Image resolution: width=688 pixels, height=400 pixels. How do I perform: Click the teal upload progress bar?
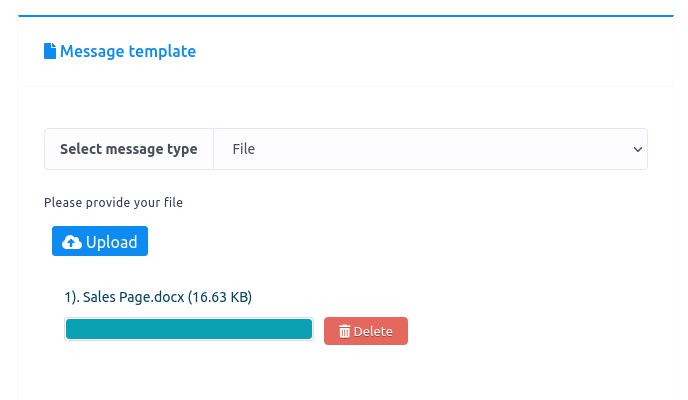pos(188,330)
